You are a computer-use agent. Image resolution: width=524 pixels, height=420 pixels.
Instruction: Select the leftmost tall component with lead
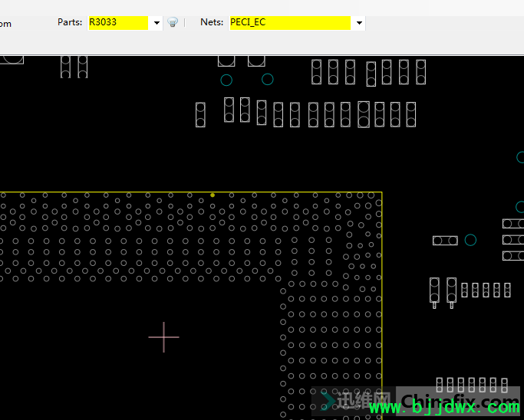(x=434, y=291)
